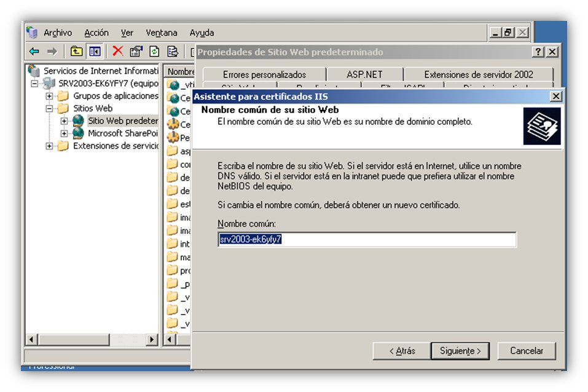Click the Forward arrow toolbar icon
588x392 pixels.
[52, 52]
